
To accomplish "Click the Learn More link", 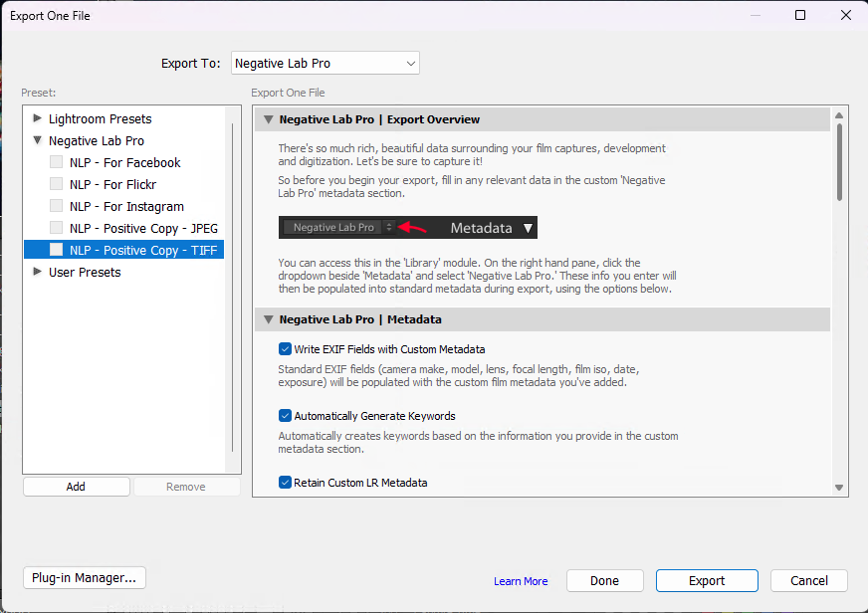I will point(521,581).
